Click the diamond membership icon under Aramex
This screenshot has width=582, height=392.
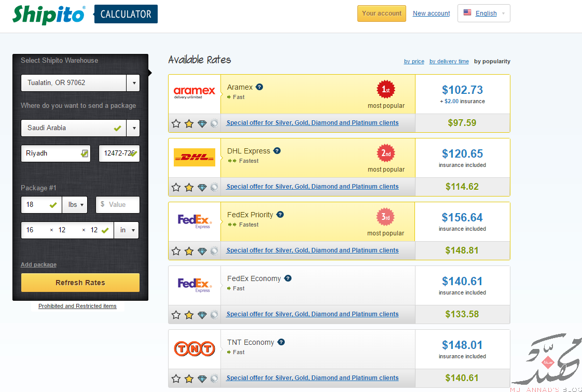[202, 123]
